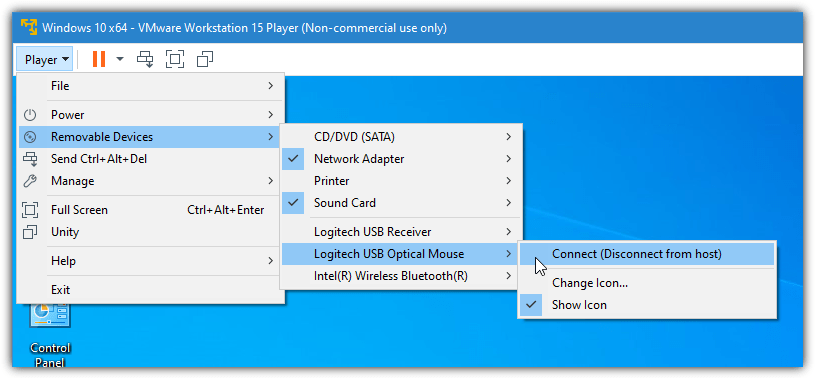
Task: Open the Network Adapter submenu
Action: (401, 159)
